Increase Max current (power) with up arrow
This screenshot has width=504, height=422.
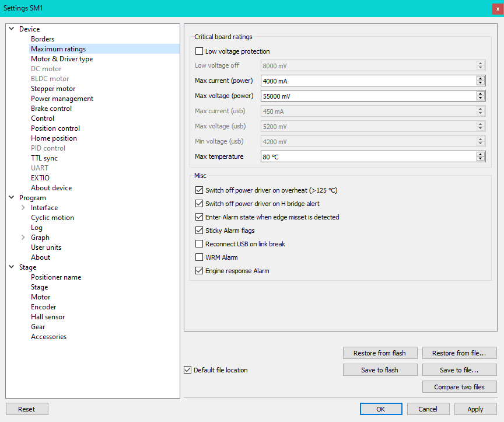pos(481,79)
